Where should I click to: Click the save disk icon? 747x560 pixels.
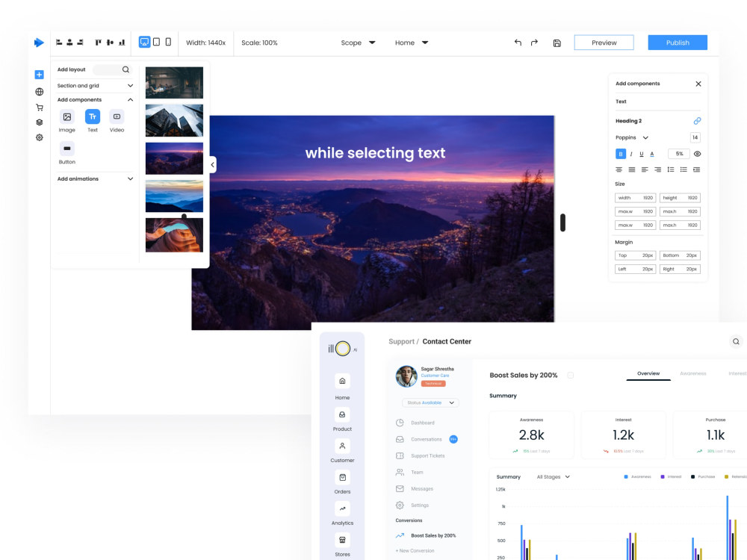click(x=557, y=43)
